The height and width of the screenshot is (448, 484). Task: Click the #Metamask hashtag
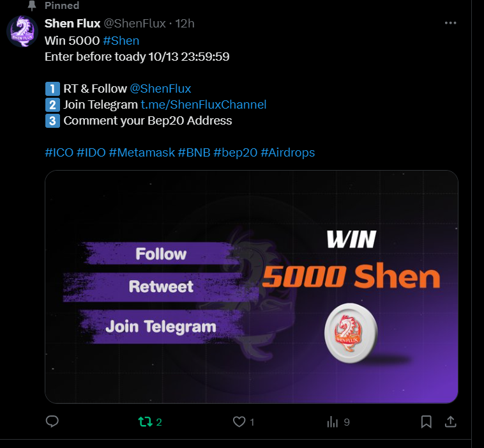pyautogui.click(x=142, y=153)
